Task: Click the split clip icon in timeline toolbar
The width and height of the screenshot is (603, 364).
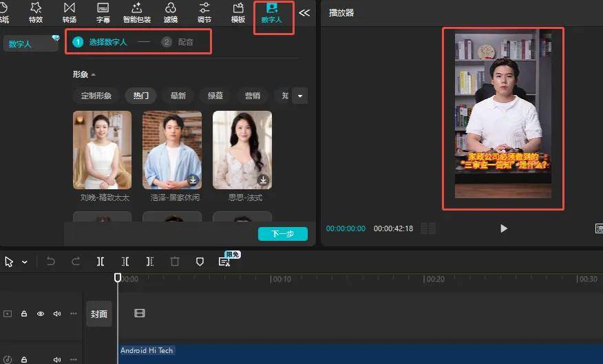Action: 100,261
